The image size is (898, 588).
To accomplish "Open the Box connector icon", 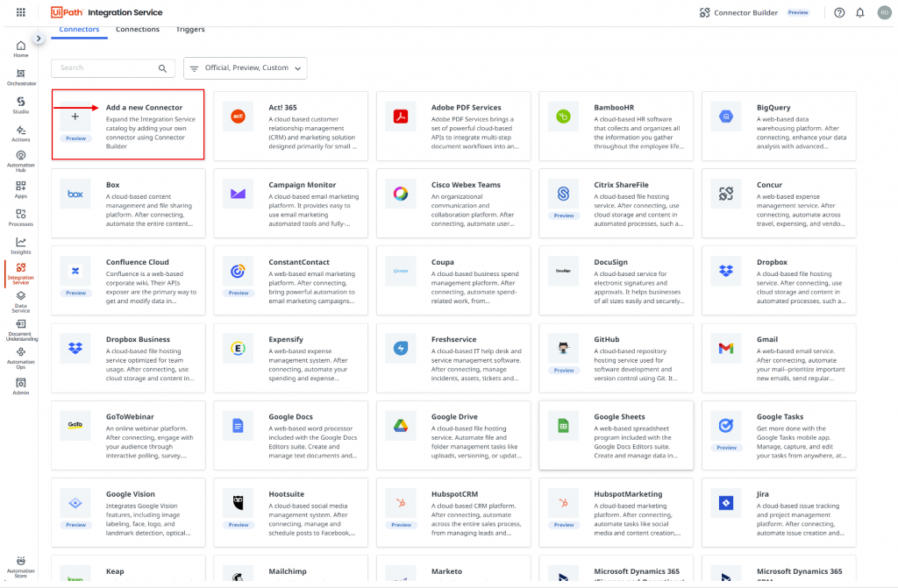I will point(75,194).
